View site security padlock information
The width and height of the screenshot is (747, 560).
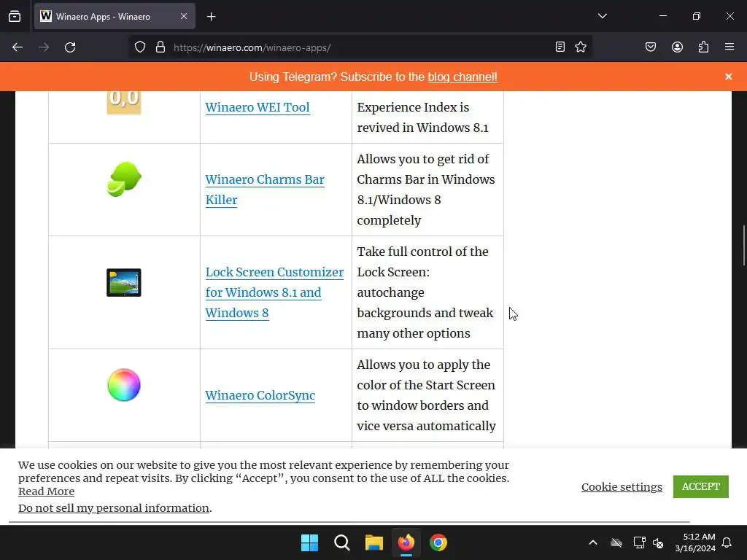point(160,47)
